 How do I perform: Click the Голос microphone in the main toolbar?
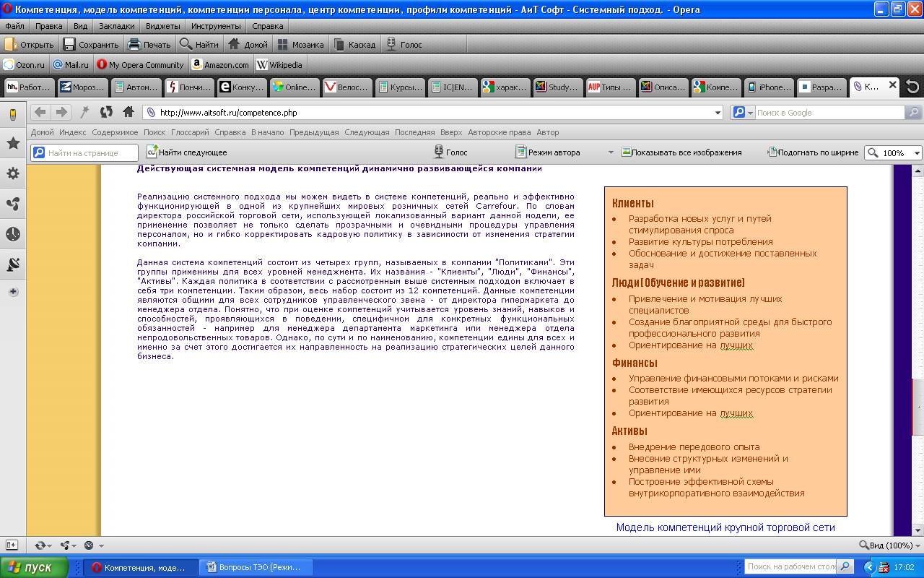(x=404, y=44)
